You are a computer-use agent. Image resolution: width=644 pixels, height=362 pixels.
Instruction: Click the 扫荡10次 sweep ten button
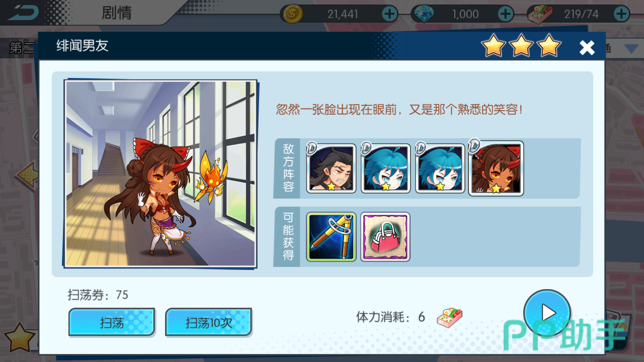pyautogui.click(x=209, y=322)
